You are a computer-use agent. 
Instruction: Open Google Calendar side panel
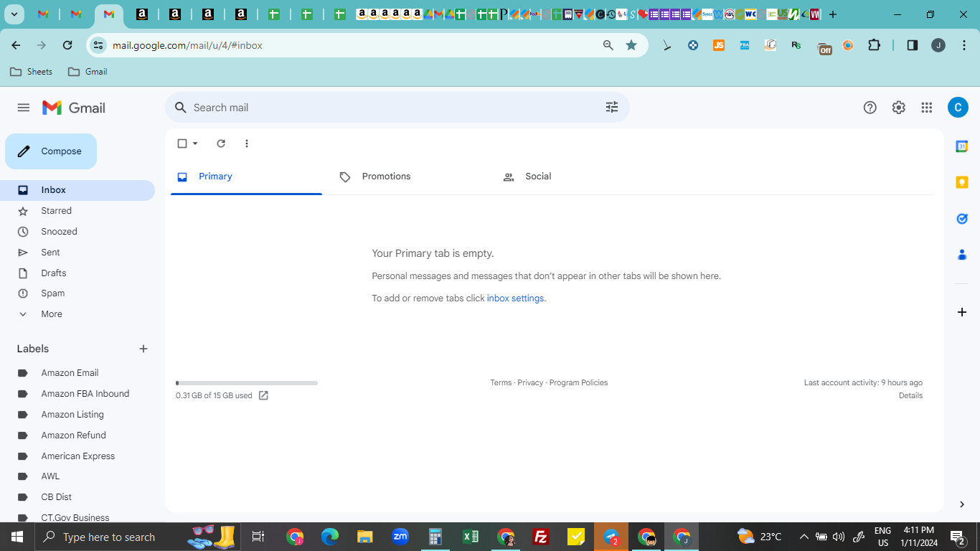coord(962,146)
